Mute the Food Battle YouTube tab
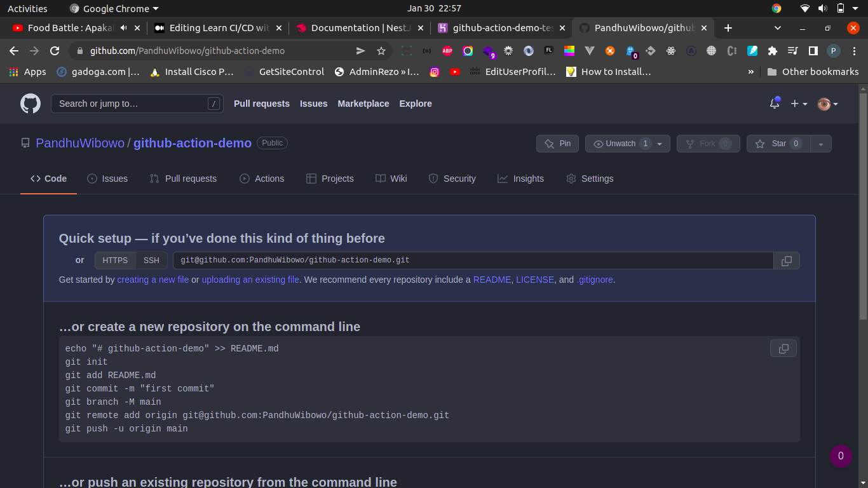868x488 pixels. coord(123,28)
